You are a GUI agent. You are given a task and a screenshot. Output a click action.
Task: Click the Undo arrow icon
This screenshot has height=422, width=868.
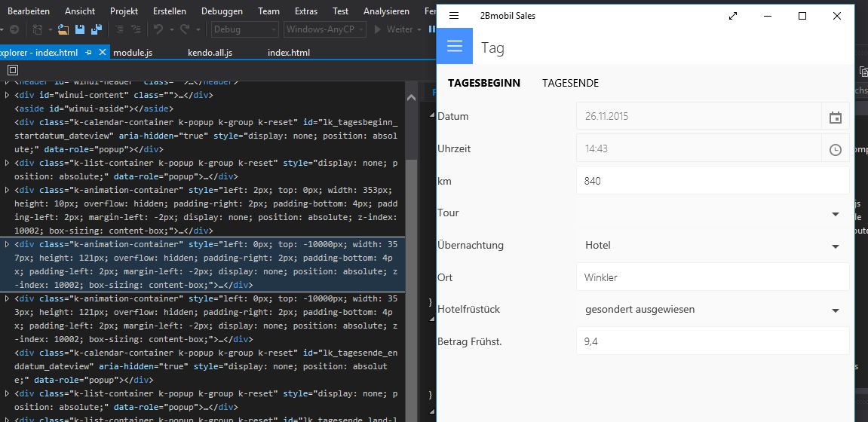[159, 29]
